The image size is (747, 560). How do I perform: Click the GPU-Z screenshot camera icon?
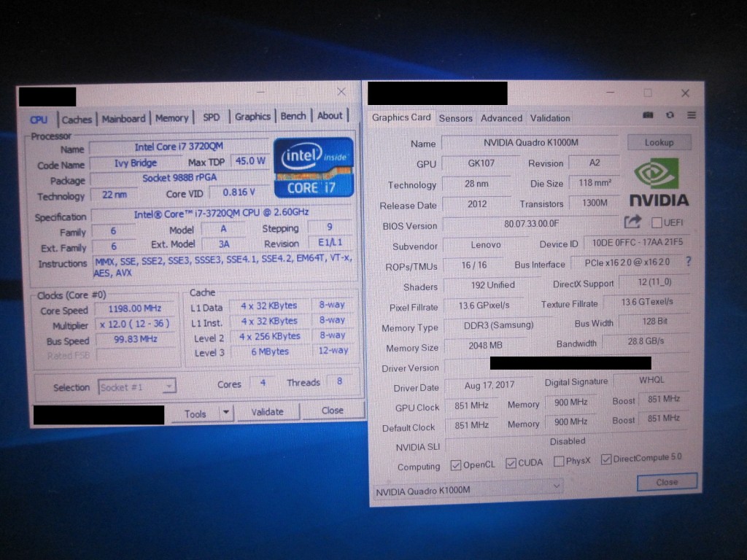tap(648, 115)
